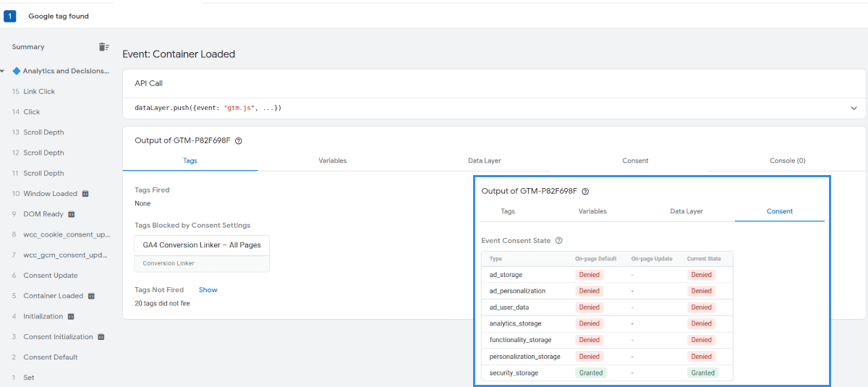
Task: Open help icon next to Event Consent State
Action: tap(558, 241)
